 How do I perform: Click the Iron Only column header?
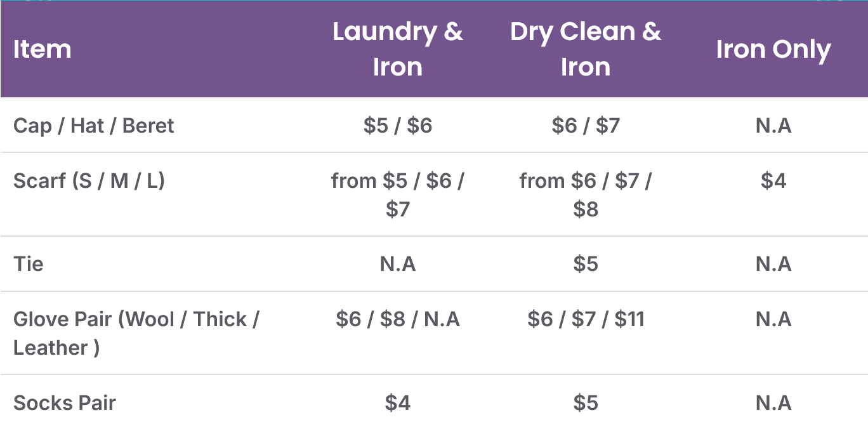773,49
